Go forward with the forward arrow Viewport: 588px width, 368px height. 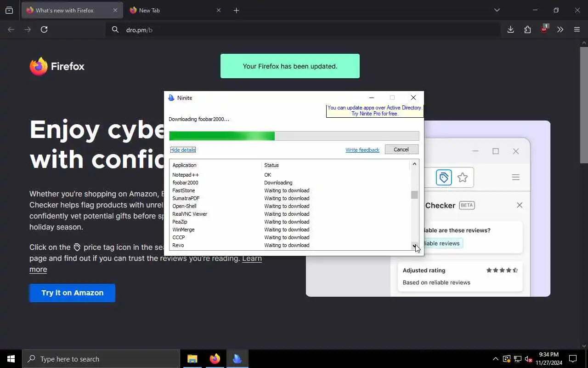pos(28,29)
